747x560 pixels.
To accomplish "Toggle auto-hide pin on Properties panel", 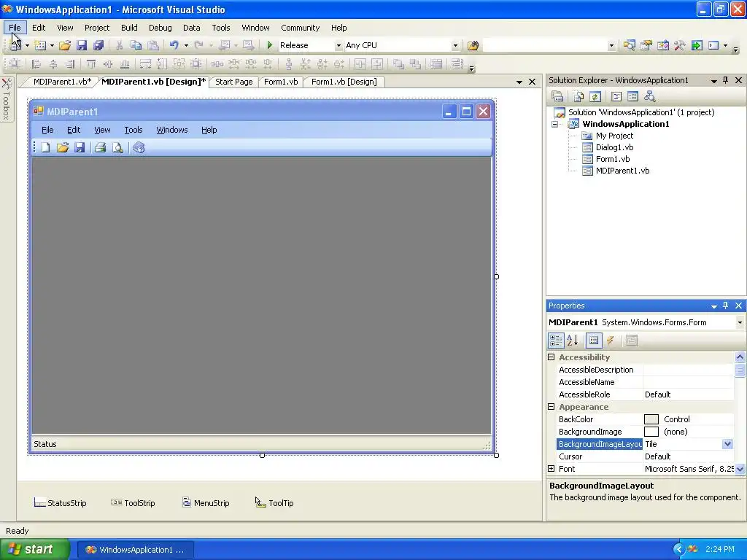I will [726, 306].
